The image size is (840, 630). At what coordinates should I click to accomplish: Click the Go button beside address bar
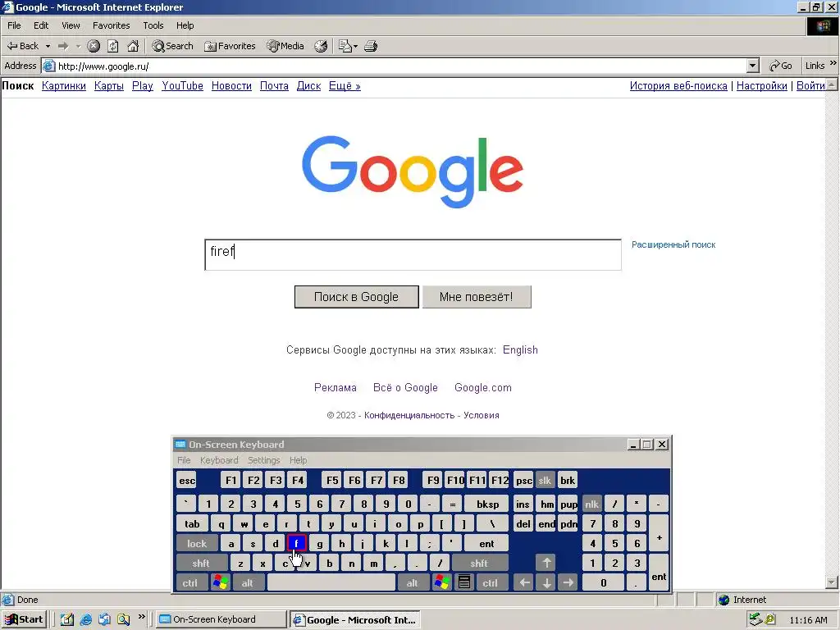pos(781,66)
